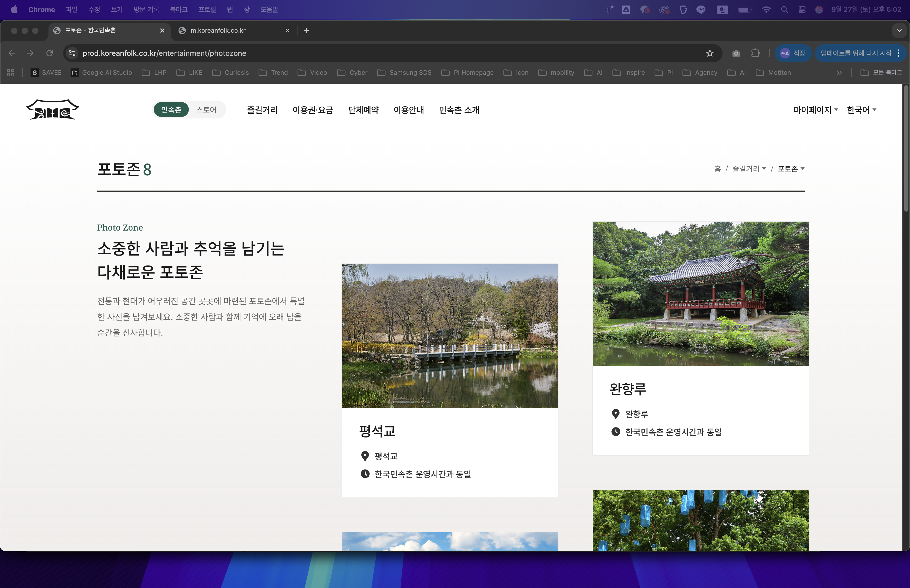Open Chrome extensions puzzle icon
Screen dimensions: 910x588
click(755, 53)
